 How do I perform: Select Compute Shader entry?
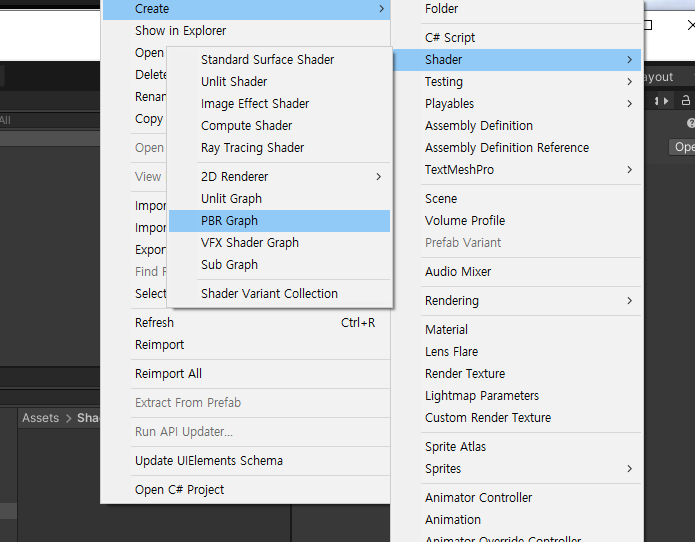(x=279, y=125)
